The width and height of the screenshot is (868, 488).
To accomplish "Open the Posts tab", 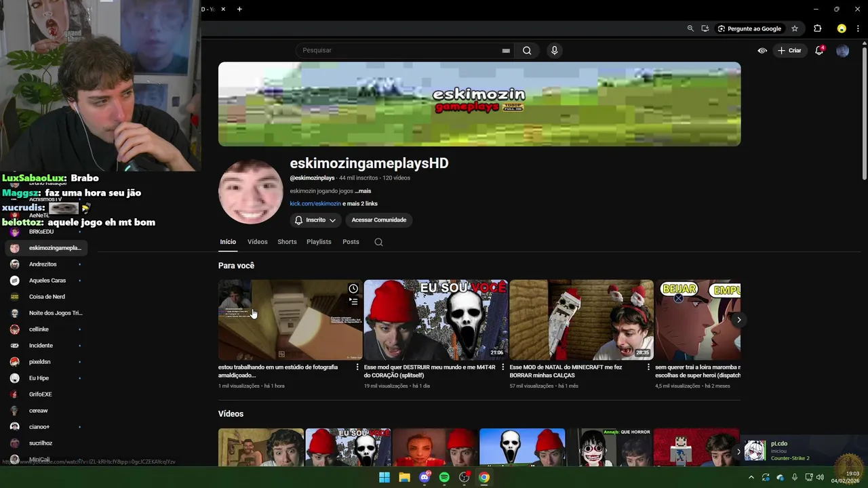I will click(x=351, y=242).
